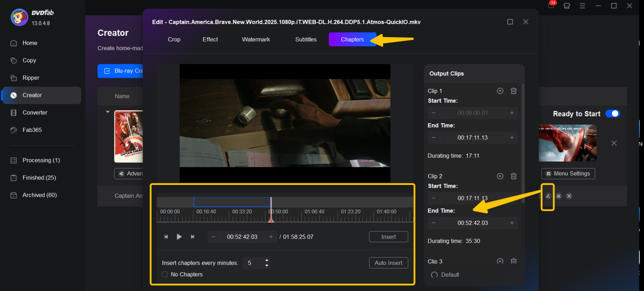Preview Clip 1 with play icon

pyautogui.click(x=500, y=91)
